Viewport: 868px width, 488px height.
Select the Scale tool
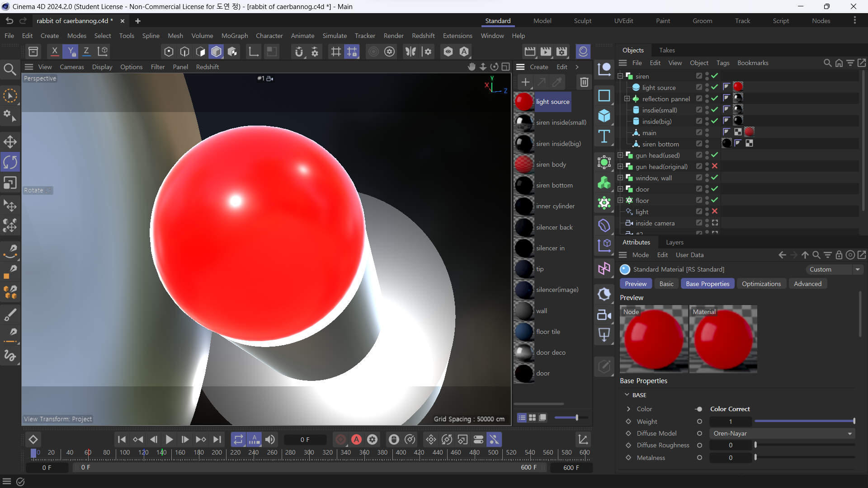click(10, 183)
